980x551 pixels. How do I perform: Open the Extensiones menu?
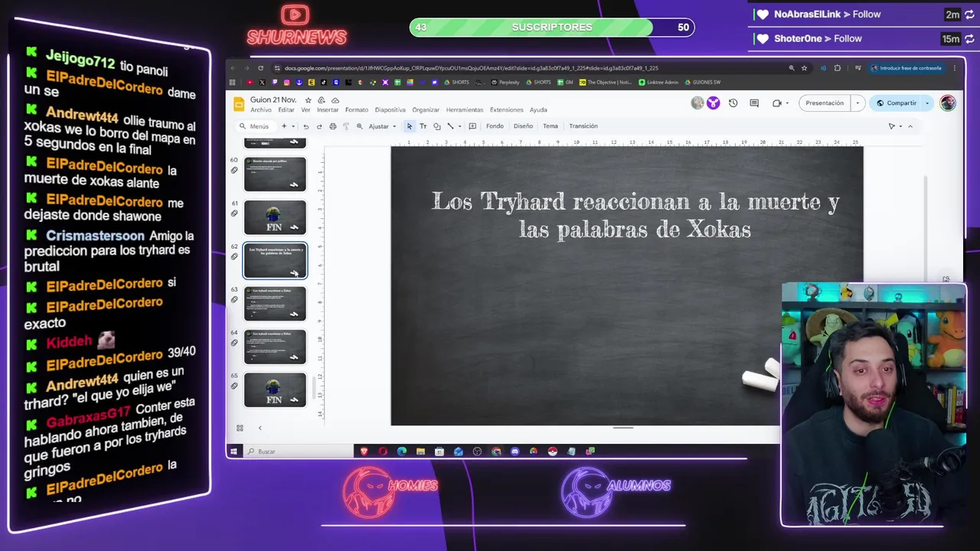pos(507,110)
